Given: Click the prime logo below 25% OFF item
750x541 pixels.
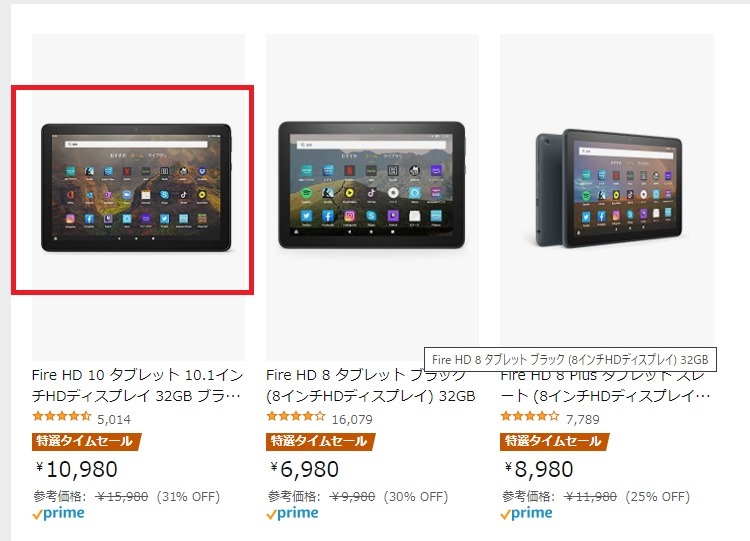Looking at the screenshot, I should [526, 514].
